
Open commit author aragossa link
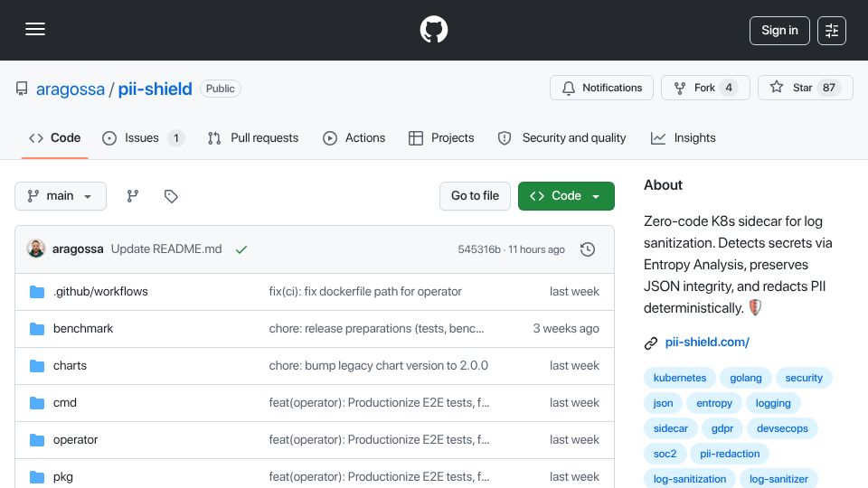[78, 249]
